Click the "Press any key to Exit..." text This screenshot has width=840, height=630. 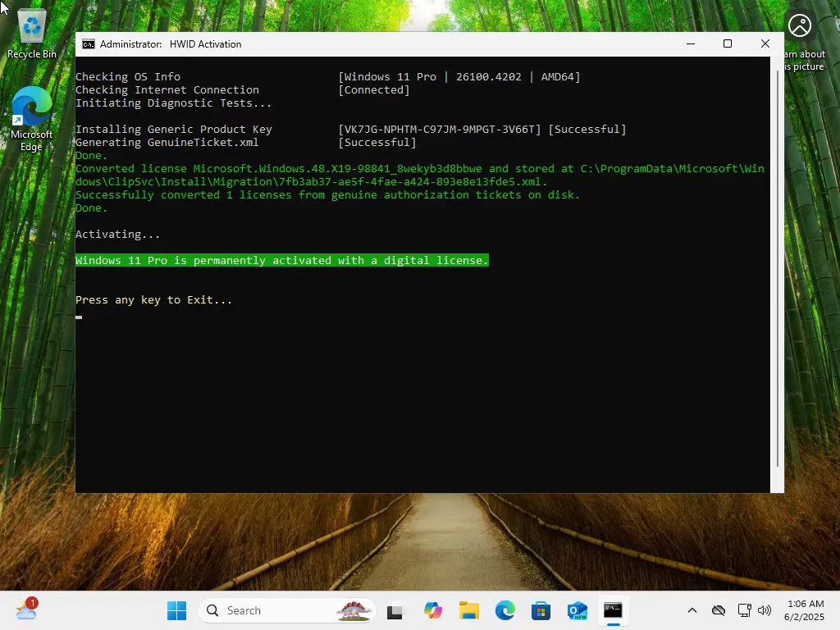pyautogui.click(x=153, y=300)
